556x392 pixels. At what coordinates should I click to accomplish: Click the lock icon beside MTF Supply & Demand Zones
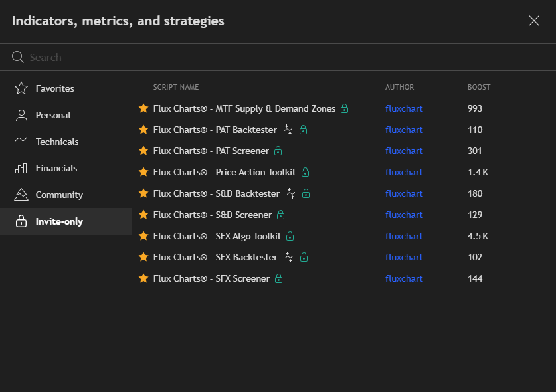344,108
